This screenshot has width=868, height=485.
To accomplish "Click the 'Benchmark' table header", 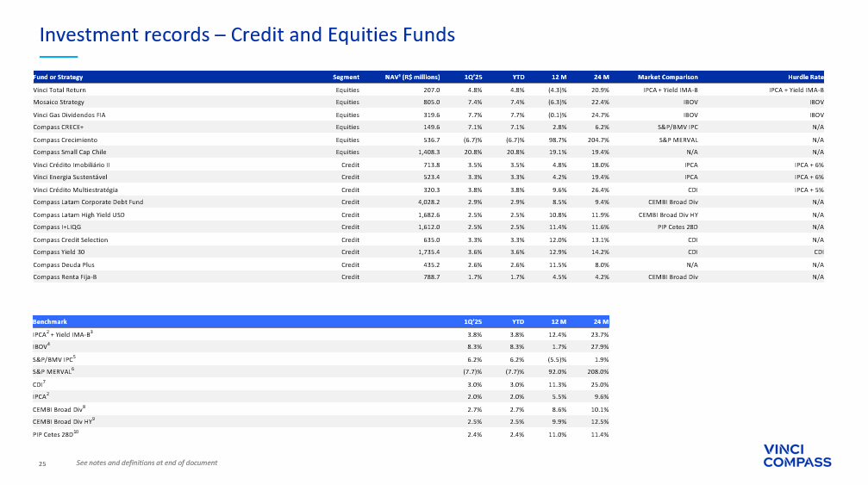I will pyautogui.click(x=50, y=322).
